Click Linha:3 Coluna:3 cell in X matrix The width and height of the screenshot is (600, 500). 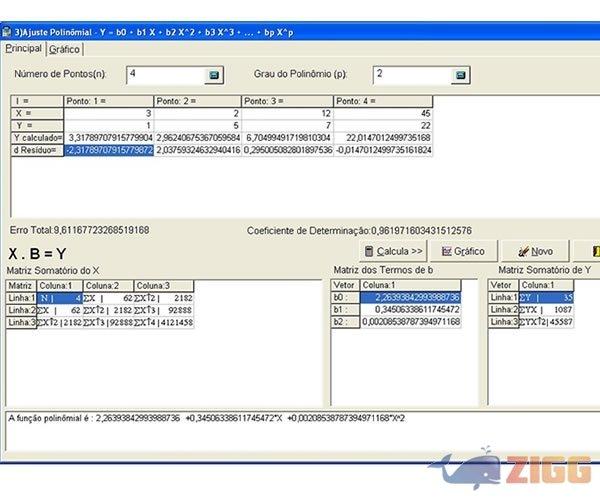click(164, 323)
